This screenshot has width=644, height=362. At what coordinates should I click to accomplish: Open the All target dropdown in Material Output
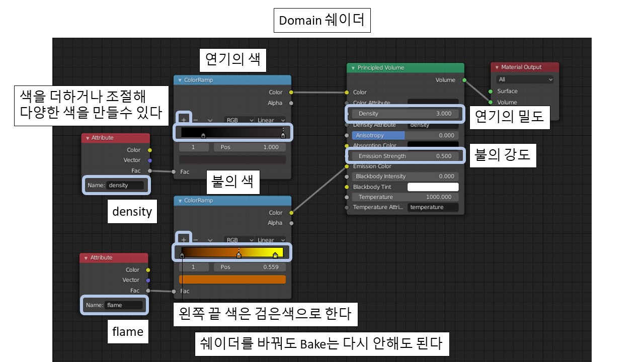pyautogui.click(x=525, y=79)
